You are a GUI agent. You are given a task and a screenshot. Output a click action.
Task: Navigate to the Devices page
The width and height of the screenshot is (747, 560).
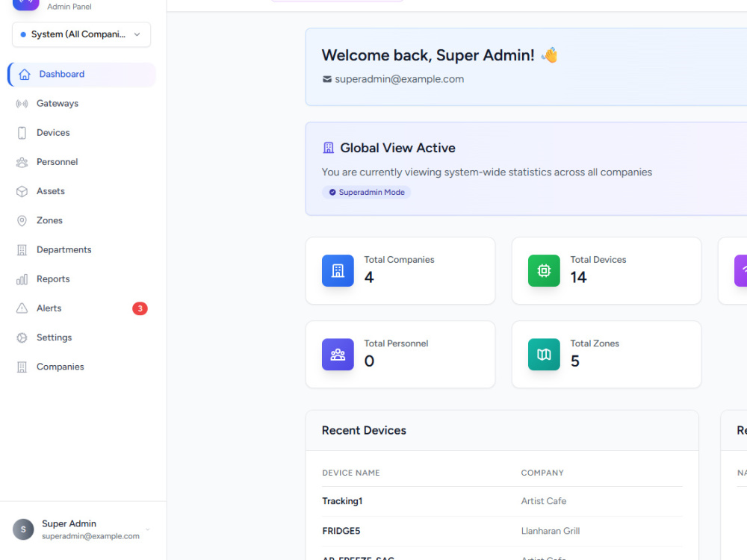pos(82,133)
